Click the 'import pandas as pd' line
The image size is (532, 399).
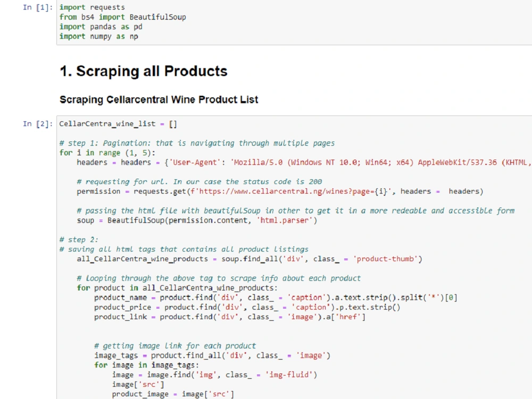(101, 27)
